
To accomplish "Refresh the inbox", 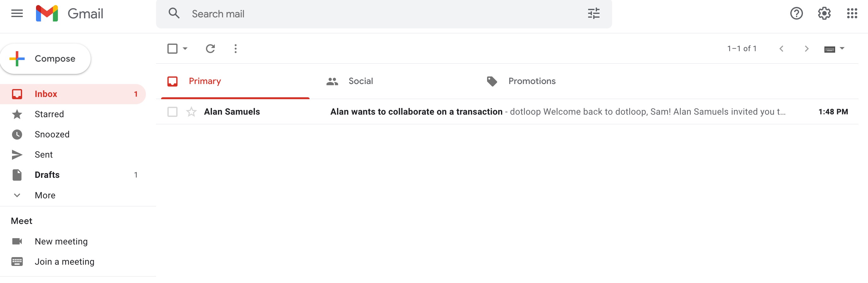I will [210, 49].
